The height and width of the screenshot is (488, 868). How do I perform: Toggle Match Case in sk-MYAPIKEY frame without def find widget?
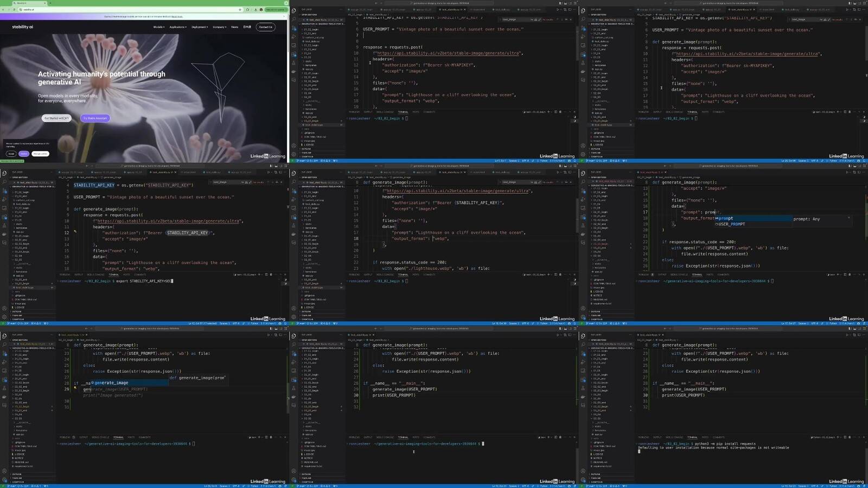(532, 20)
